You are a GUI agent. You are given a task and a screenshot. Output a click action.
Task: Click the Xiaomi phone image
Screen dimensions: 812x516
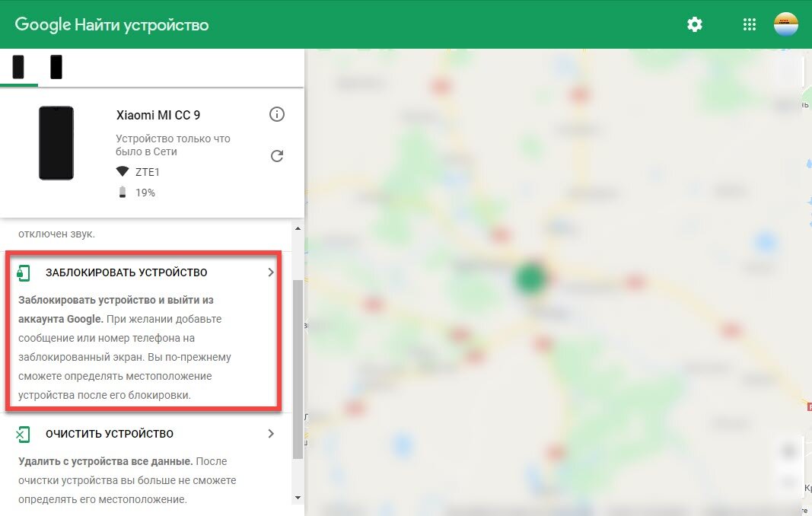[x=56, y=143]
